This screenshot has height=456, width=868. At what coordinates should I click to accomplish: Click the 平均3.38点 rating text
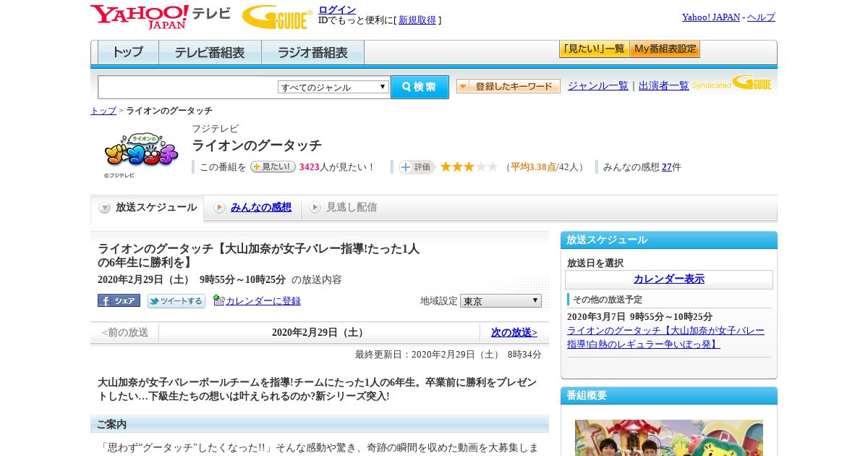click(533, 167)
